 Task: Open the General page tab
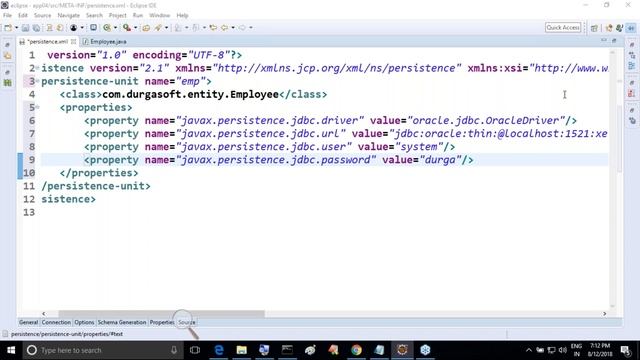(x=28, y=322)
